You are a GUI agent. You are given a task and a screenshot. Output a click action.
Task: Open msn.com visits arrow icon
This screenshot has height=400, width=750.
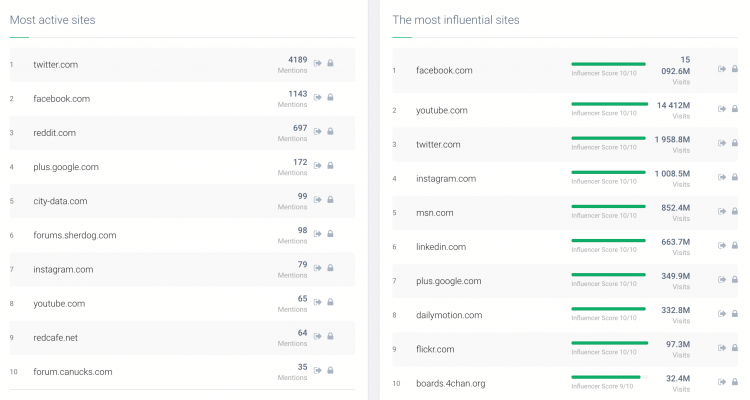722,211
